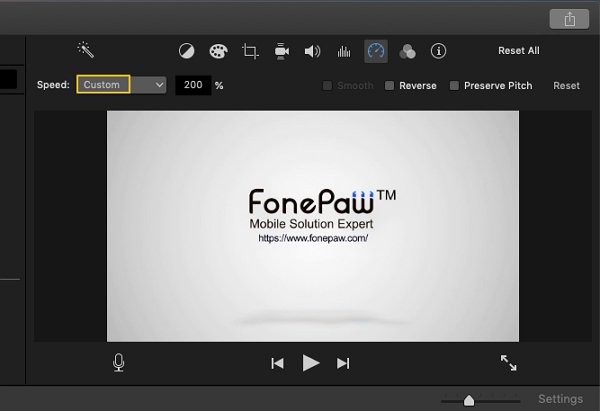Open the color balance adjustment

pyautogui.click(x=186, y=51)
